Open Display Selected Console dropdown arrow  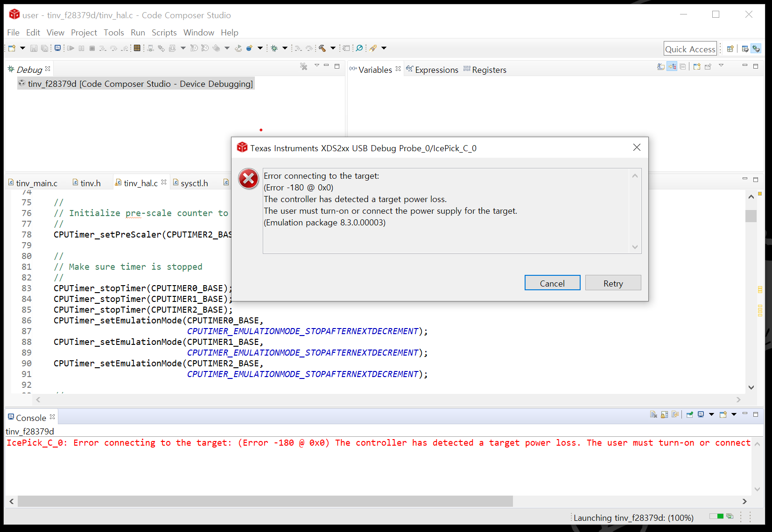(711, 414)
